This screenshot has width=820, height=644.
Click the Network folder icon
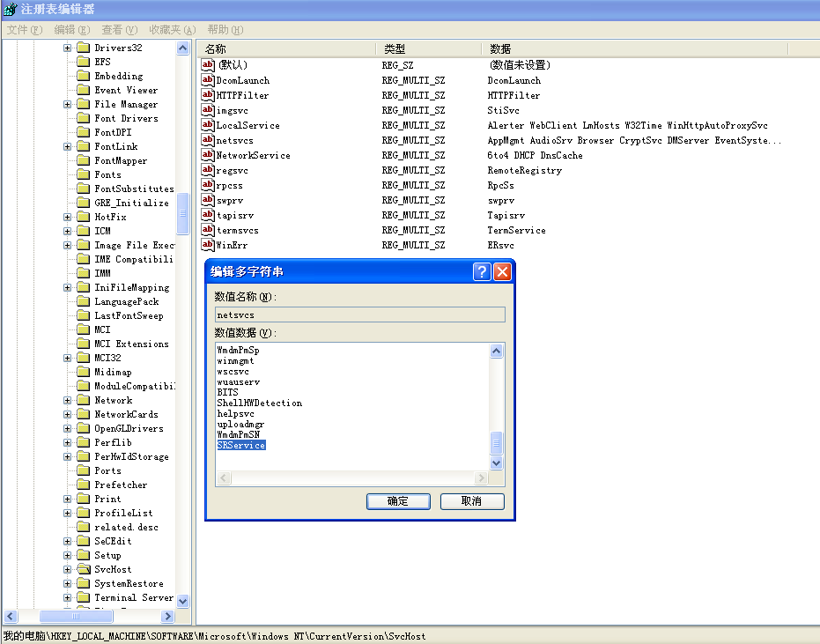83,400
